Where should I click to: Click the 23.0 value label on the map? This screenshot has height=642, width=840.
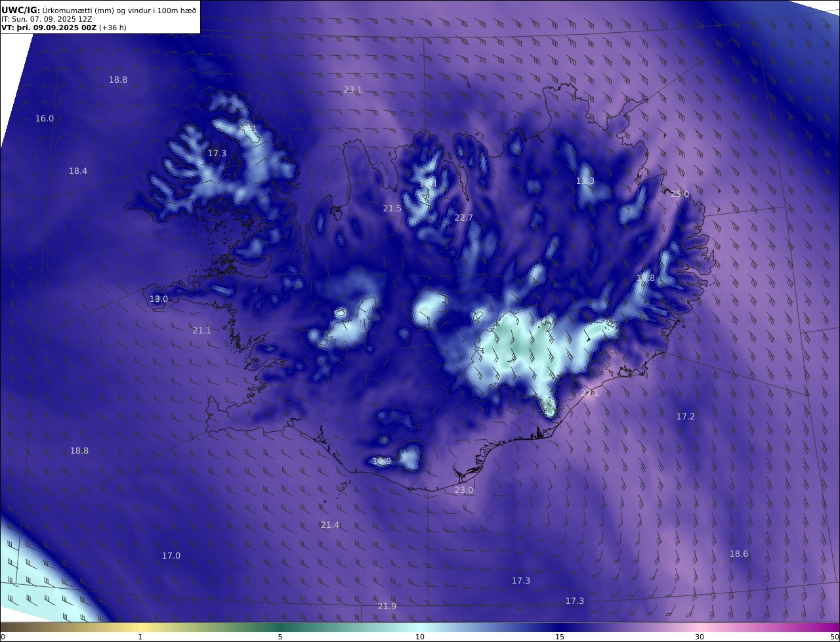click(464, 490)
